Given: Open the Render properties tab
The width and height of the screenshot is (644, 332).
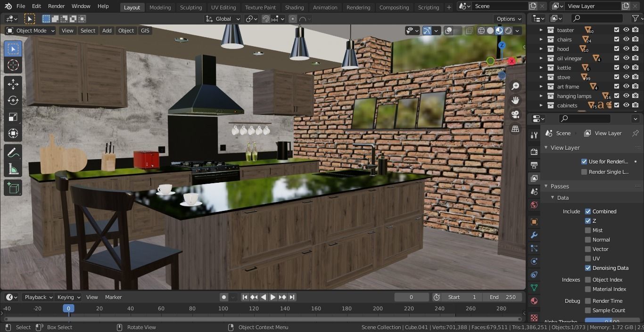Looking at the screenshot, I should point(534,152).
